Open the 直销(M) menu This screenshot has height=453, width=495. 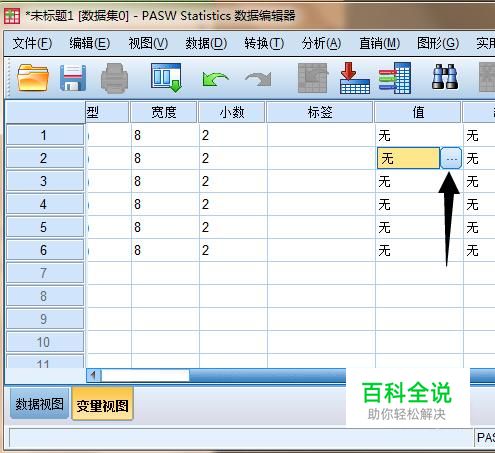click(x=379, y=43)
